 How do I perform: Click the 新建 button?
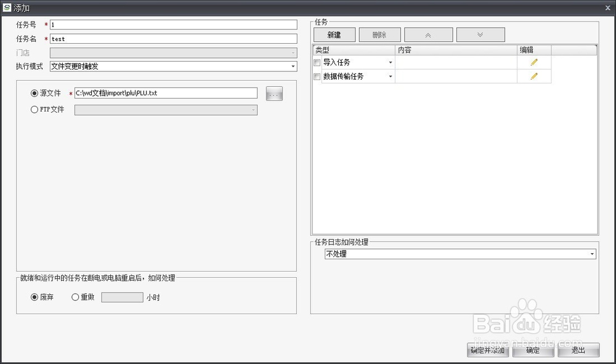click(x=334, y=35)
